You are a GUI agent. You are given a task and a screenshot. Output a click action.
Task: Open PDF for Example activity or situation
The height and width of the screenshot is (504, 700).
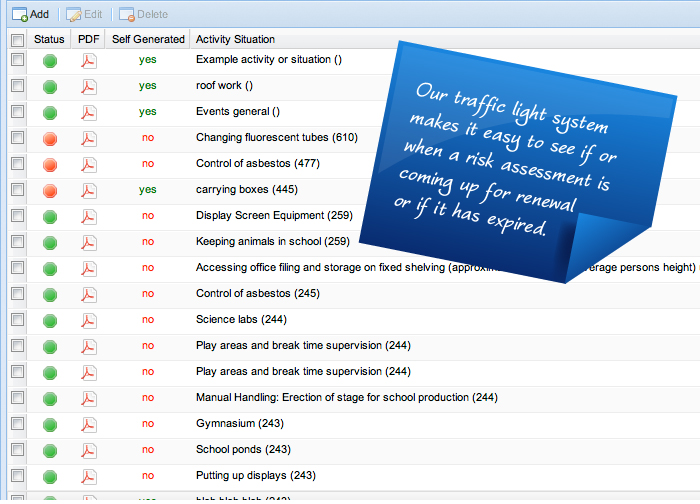(x=88, y=60)
